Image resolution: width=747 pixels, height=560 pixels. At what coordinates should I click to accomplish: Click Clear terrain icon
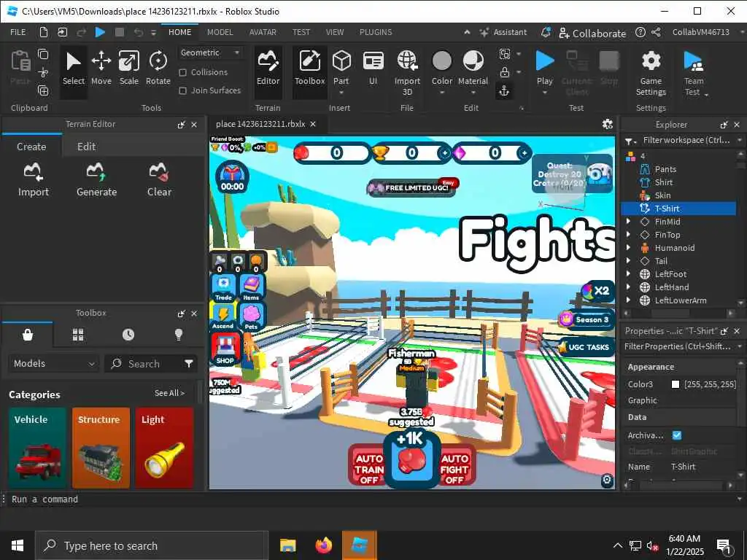[x=159, y=181]
